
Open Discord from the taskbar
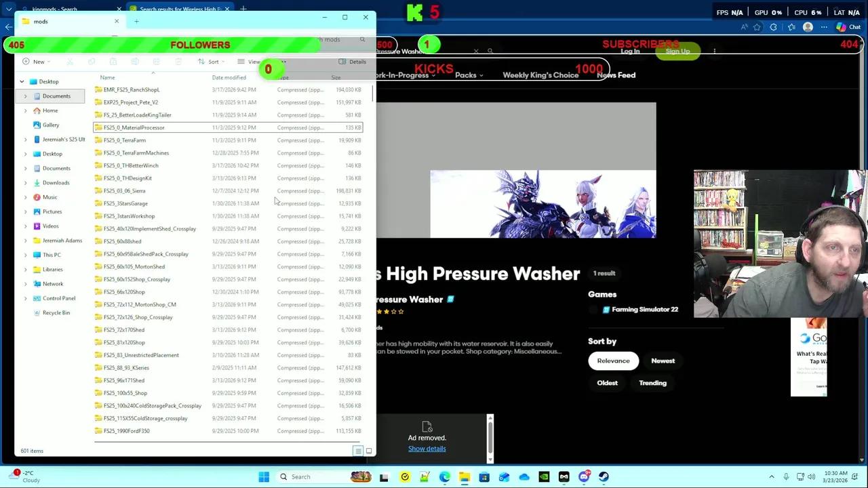[584, 476]
